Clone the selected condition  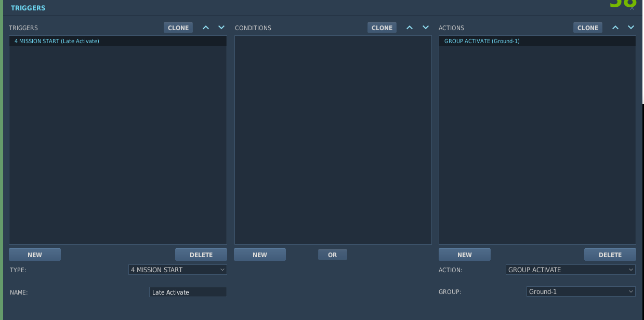tap(382, 28)
